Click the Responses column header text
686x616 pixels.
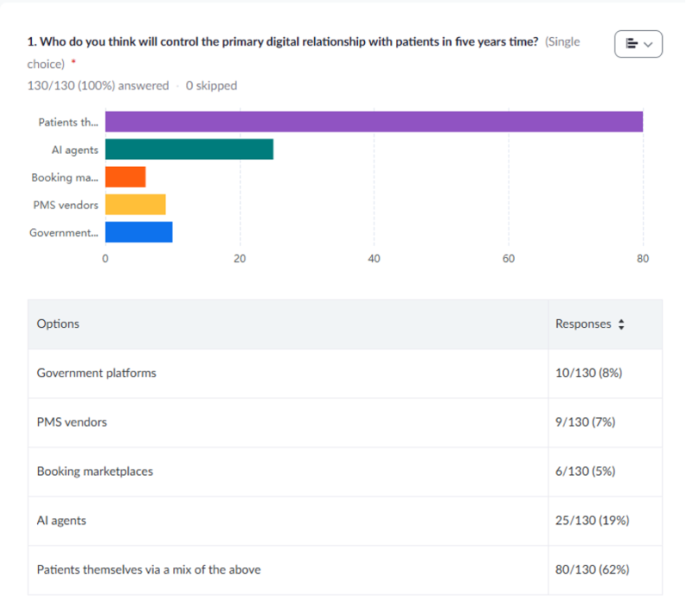click(x=583, y=324)
